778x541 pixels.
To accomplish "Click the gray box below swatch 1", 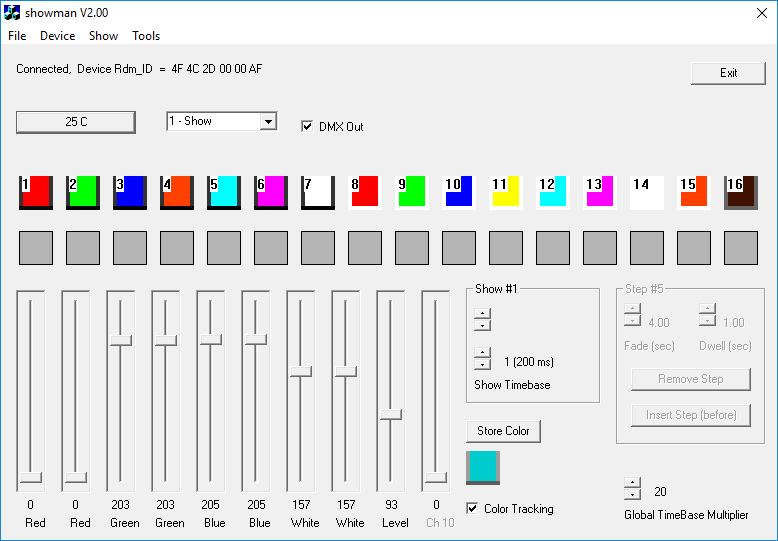I will (36, 248).
